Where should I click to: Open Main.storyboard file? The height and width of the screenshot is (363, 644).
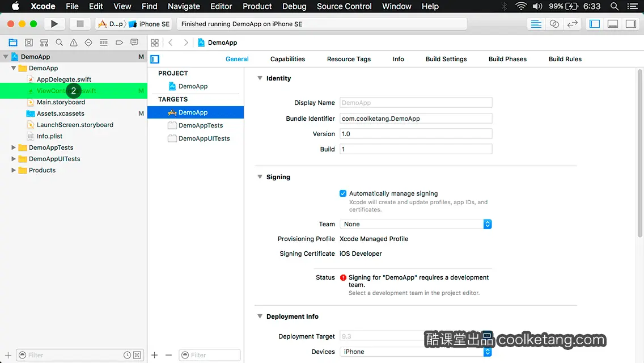(x=61, y=102)
